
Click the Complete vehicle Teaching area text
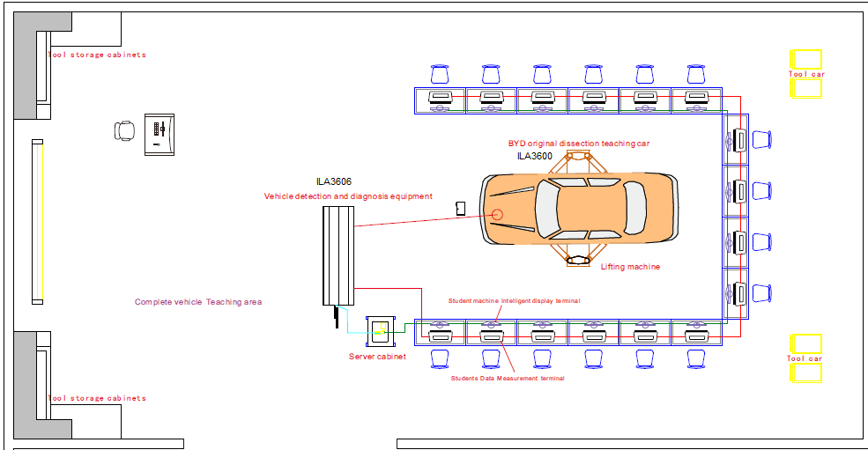click(198, 302)
